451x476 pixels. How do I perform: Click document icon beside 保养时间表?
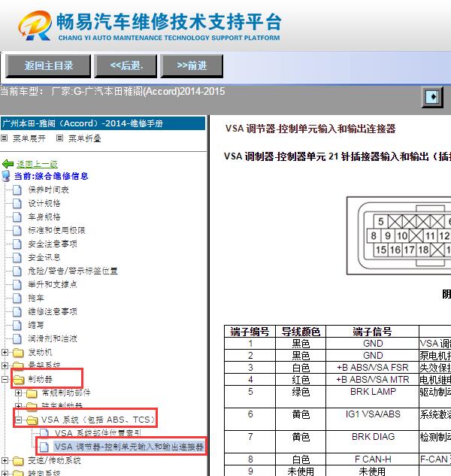tap(17, 189)
